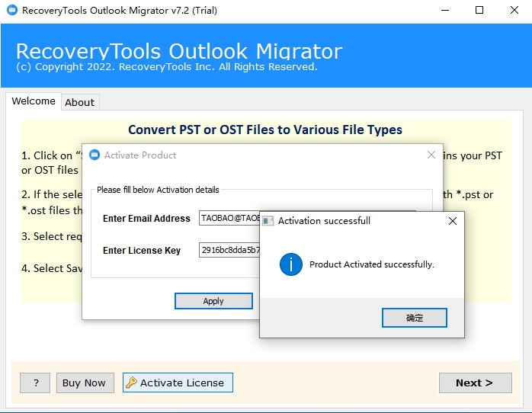Click the Apply button in Activate Product
Viewport: 532px width, 413px height.
(213, 301)
